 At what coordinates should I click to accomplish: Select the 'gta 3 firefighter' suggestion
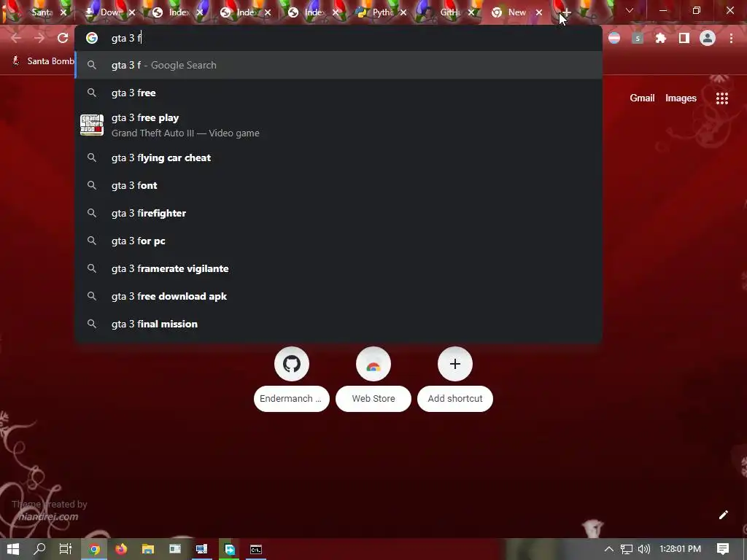point(338,213)
